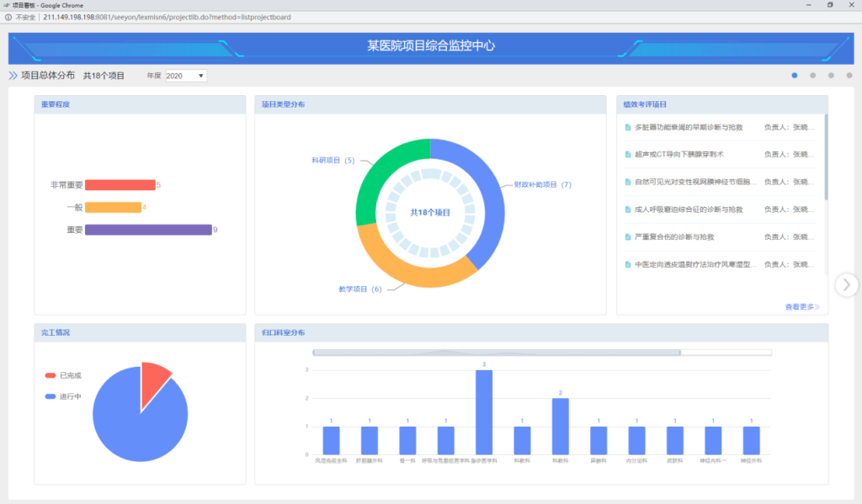Toggle the 进行中 legend item
Screen dimensions: 862x504
click(64, 396)
